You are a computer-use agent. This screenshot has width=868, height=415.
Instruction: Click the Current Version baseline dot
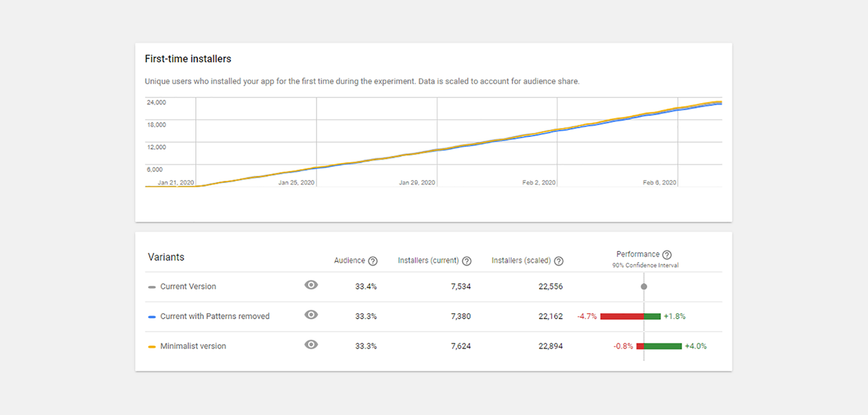tap(644, 287)
